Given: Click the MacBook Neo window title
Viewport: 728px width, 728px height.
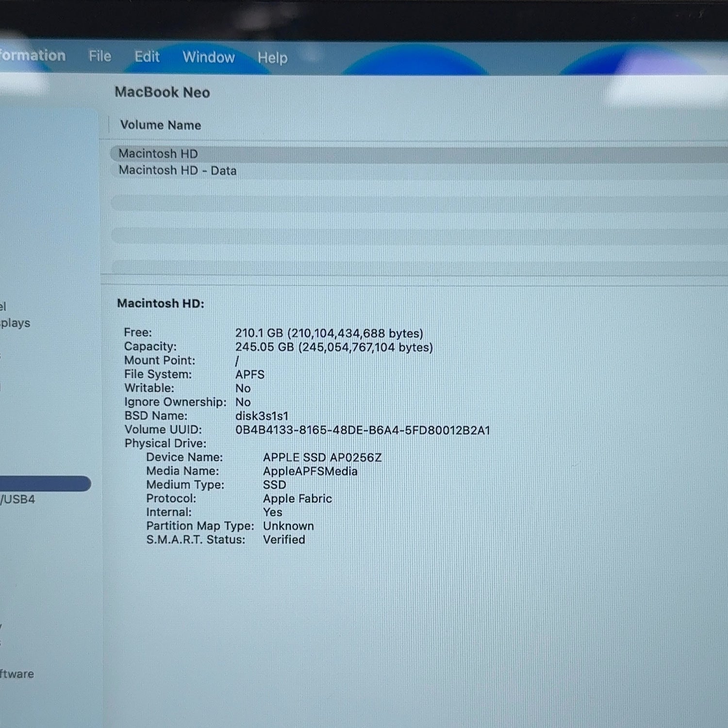Looking at the screenshot, I should point(162,92).
